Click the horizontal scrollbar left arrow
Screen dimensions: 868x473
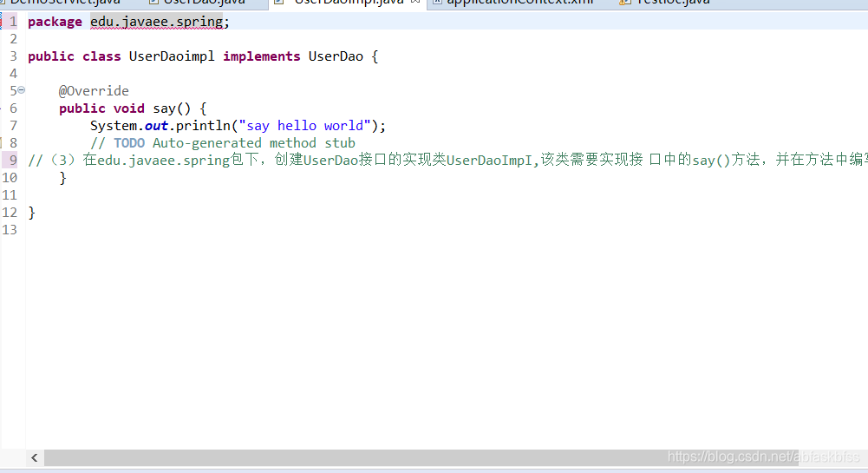35,457
